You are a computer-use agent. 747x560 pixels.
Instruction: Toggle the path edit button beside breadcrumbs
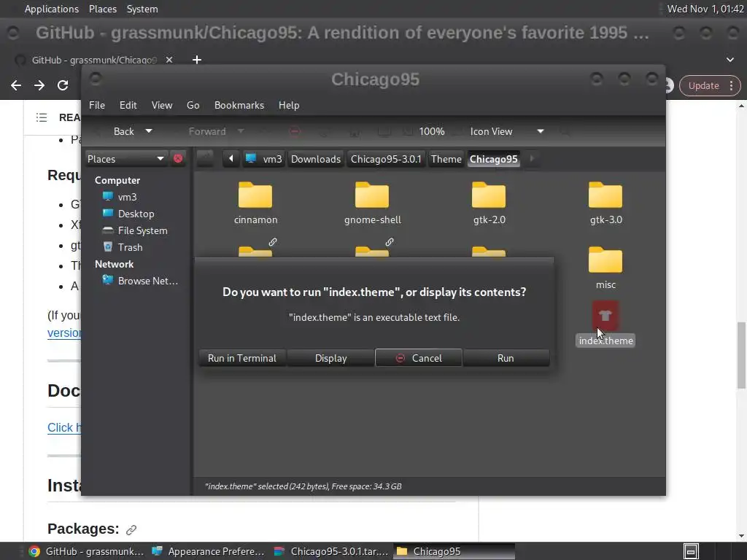[205, 158]
